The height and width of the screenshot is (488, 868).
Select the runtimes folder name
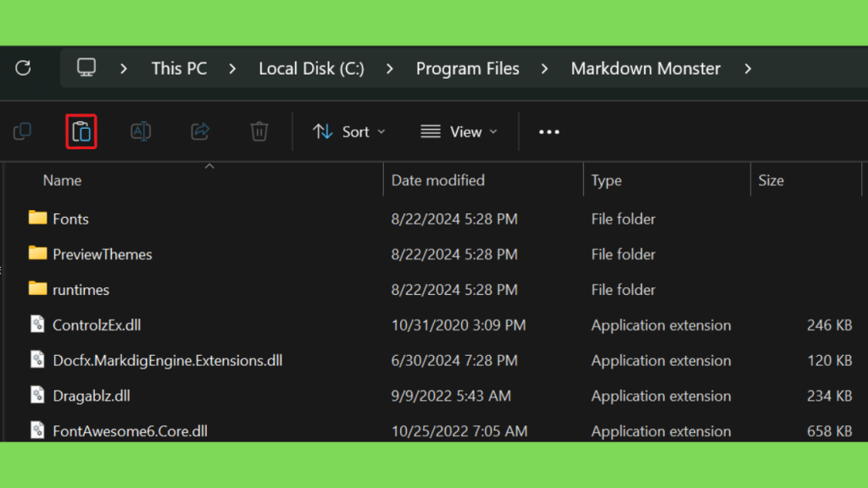point(81,290)
